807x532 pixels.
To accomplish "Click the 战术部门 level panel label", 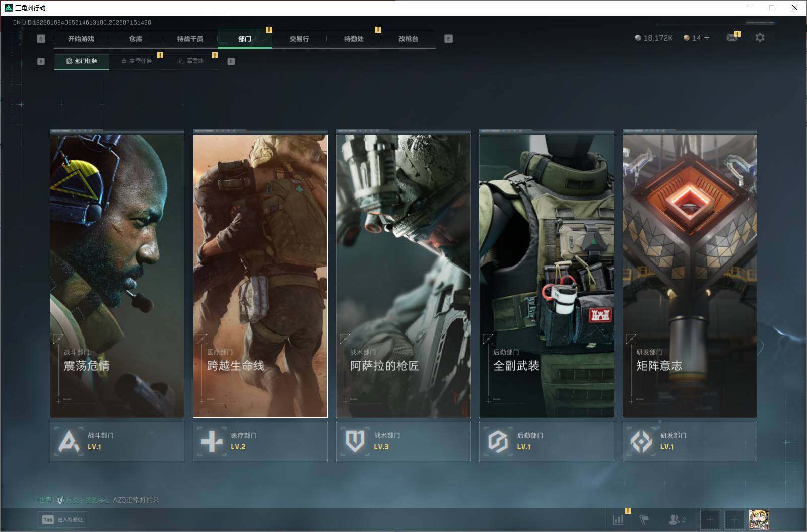I will 387,435.
